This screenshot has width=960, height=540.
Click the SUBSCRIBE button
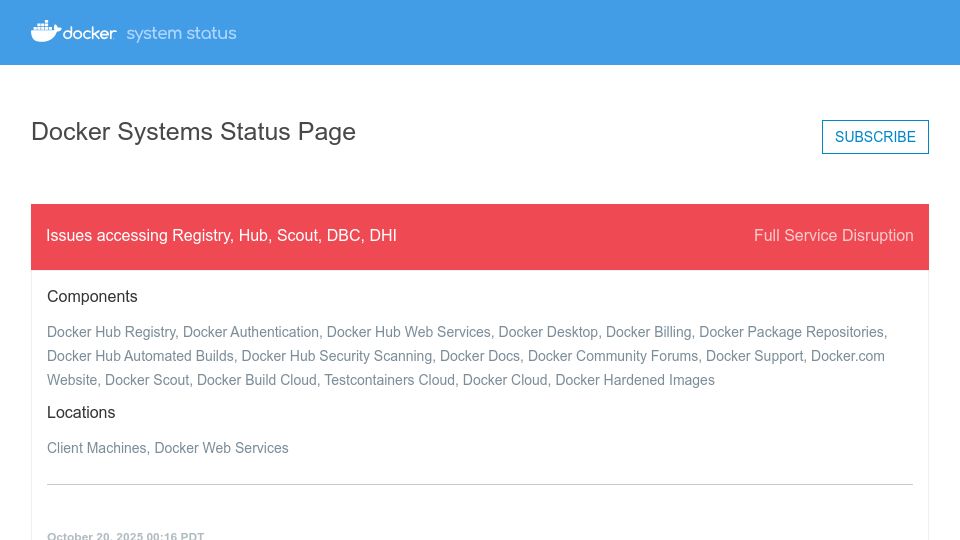875,137
